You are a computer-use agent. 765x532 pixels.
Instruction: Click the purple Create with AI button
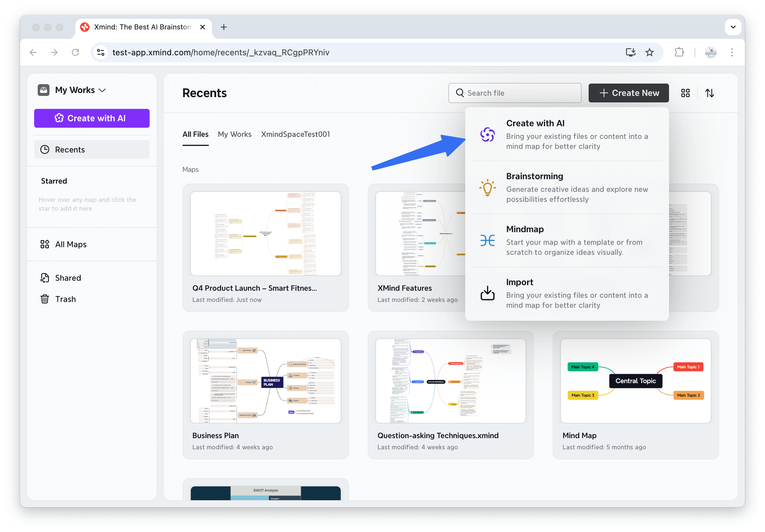point(92,118)
